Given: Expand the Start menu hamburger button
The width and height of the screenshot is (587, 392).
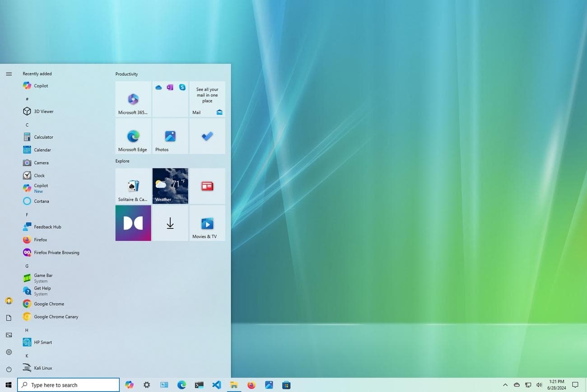Looking at the screenshot, I should (x=9, y=74).
